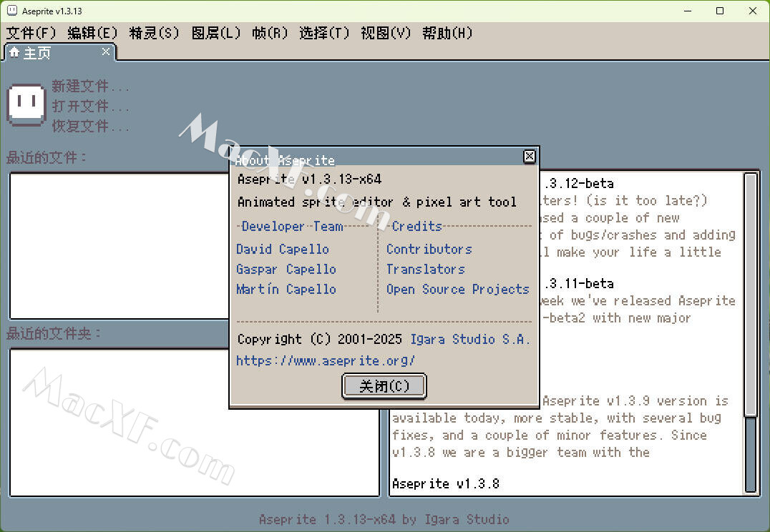Click the home icon on the 主页 tab
The image size is (770, 532).
click(14, 52)
